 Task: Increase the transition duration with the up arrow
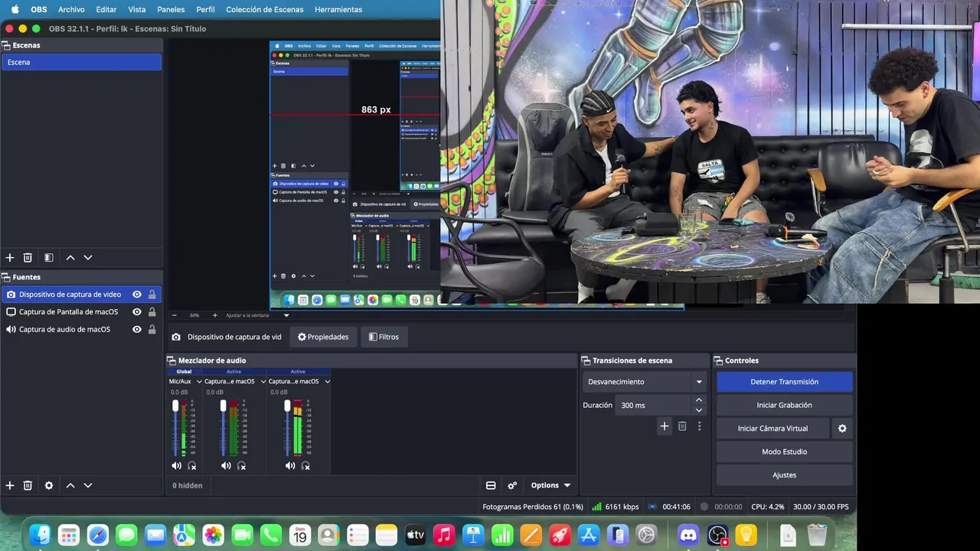pyautogui.click(x=698, y=400)
